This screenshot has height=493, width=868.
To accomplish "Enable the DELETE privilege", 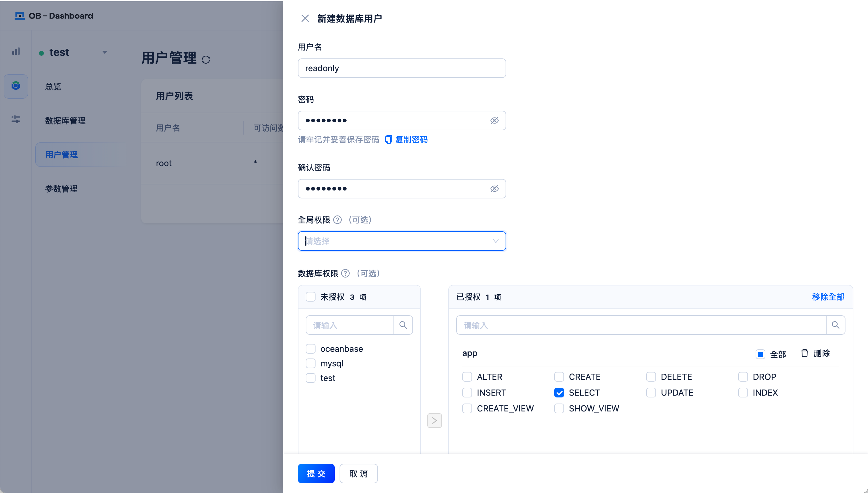I will coord(651,377).
